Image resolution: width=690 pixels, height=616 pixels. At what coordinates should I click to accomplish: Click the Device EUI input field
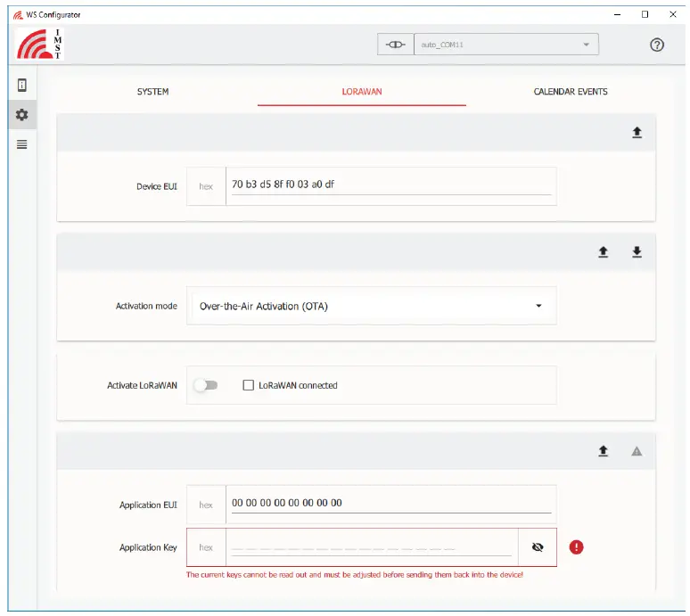390,185
